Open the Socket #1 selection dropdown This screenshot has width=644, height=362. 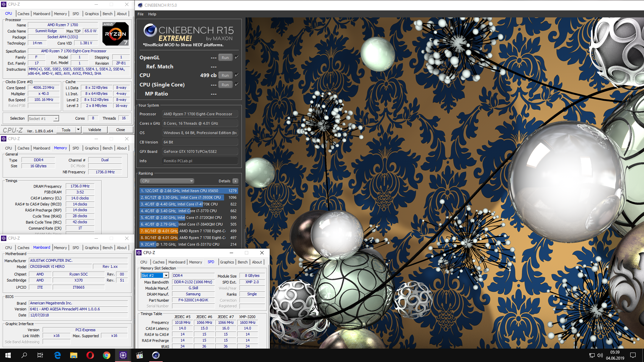point(44,118)
